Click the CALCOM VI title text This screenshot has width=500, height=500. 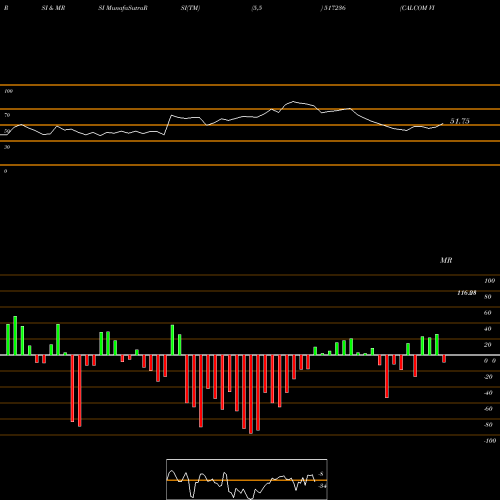(418, 8)
